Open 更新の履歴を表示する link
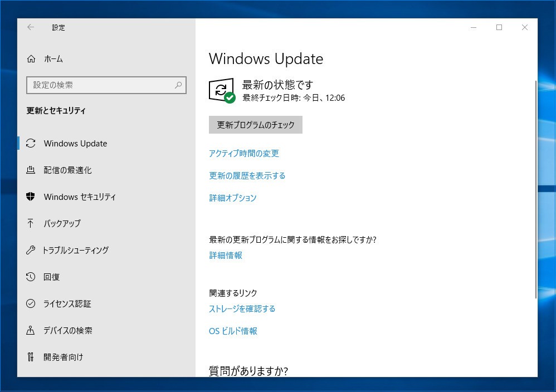The height and width of the screenshot is (392, 556). 247,176
